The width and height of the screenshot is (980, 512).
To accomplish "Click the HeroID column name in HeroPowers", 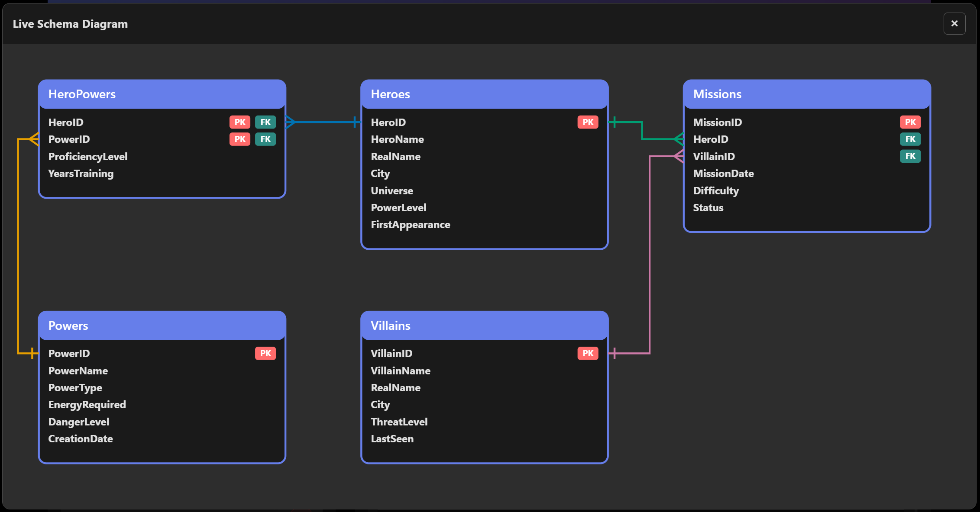I will click(66, 122).
